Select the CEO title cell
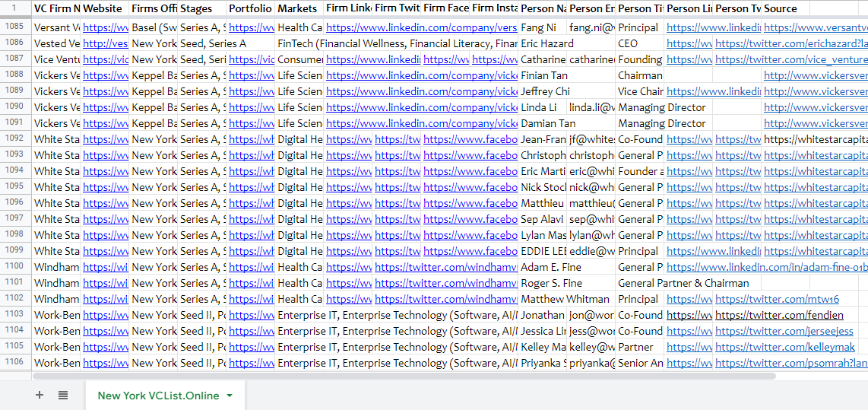The image size is (868, 410). click(x=640, y=43)
